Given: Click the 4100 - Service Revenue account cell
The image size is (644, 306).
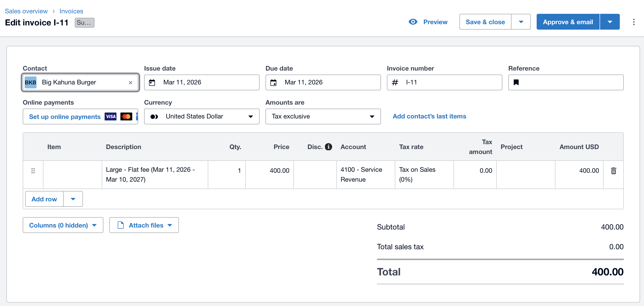Looking at the screenshot, I should (365, 174).
